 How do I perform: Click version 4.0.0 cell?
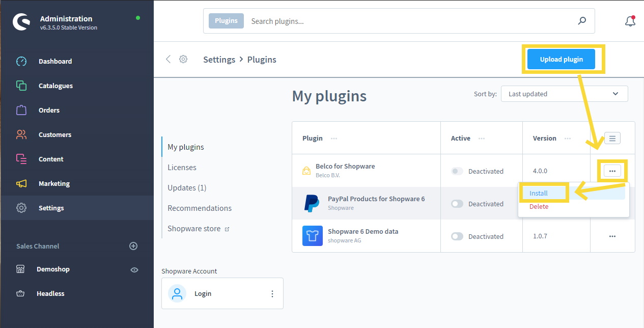(x=540, y=171)
